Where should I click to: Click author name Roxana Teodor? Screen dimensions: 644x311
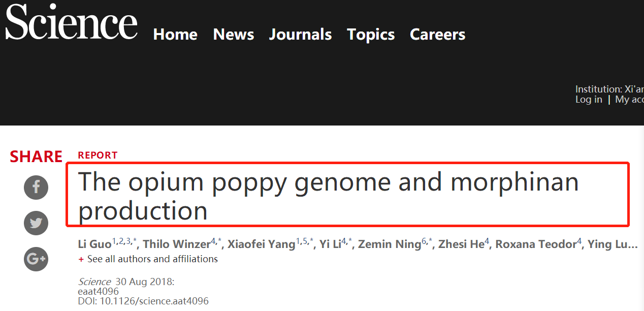(x=536, y=244)
